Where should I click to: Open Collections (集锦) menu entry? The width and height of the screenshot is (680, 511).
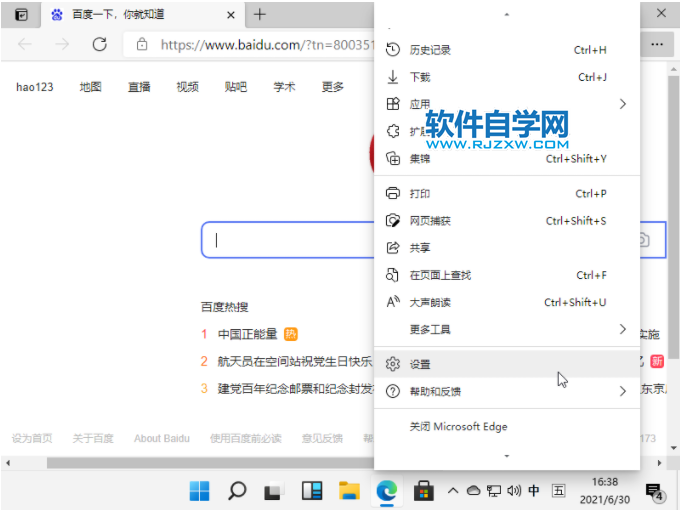(x=507, y=159)
